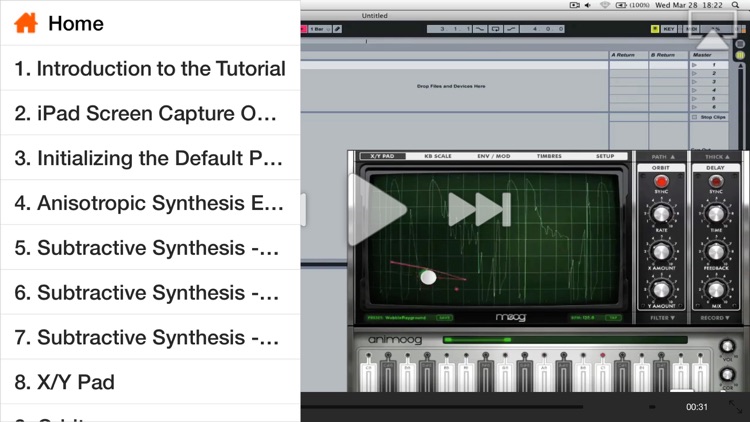Viewport: 750px width, 422px height.
Task: Toggle the MIDI map button in Ableton
Action: 692,29
